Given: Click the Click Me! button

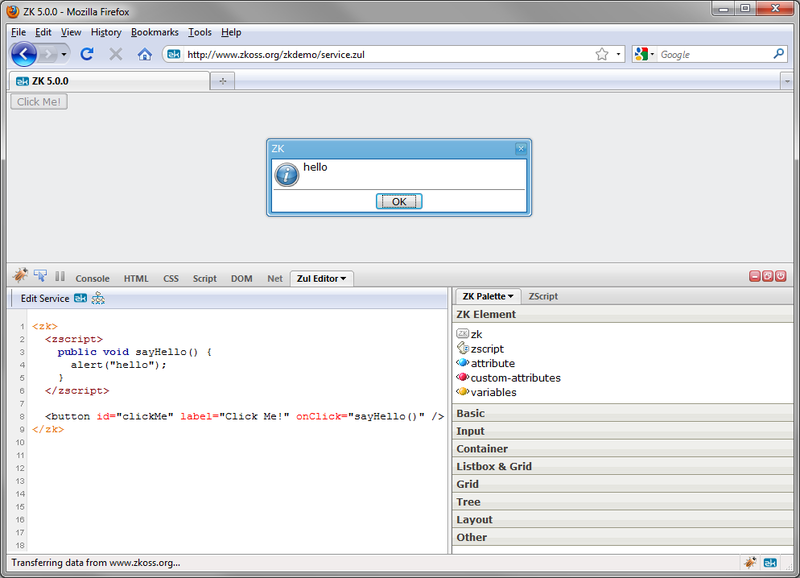Looking at the screenshot, I should tap(39, 102).
